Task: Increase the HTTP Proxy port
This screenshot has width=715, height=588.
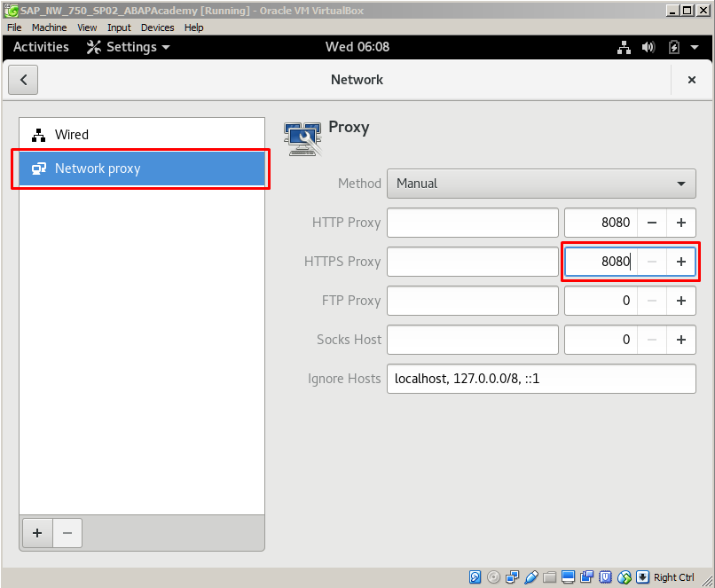Action: pyautogui.click(x=681, y=223)
